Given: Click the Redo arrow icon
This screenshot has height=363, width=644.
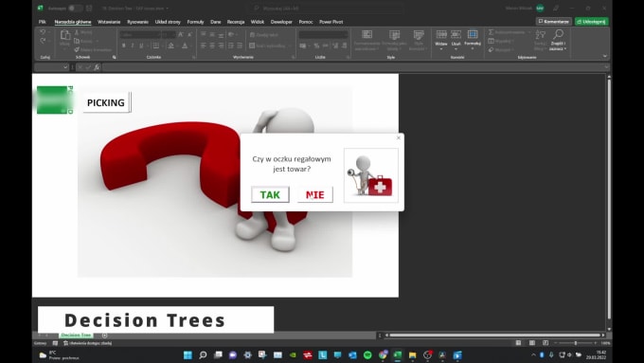Looking at the screenshot, I should [x=43, y=41].
